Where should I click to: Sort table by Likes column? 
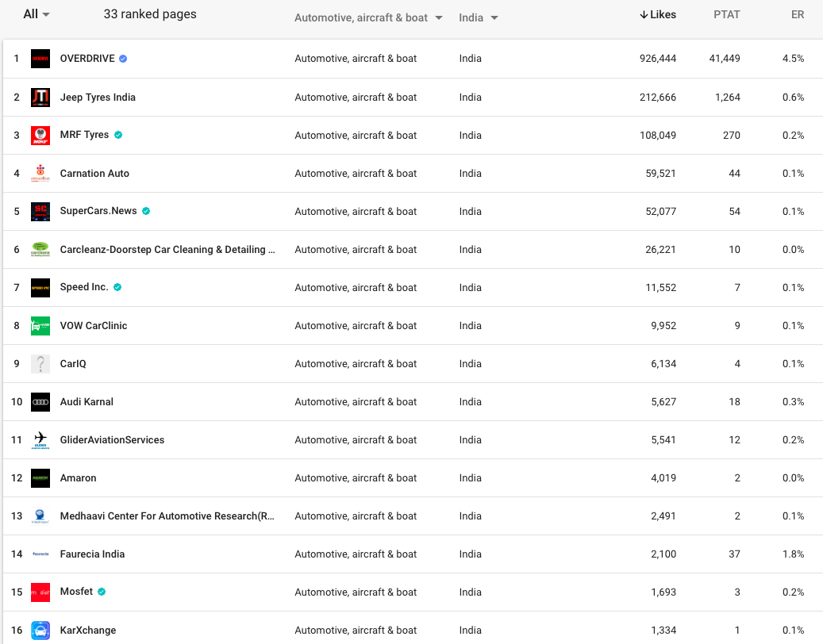[658, 15]
